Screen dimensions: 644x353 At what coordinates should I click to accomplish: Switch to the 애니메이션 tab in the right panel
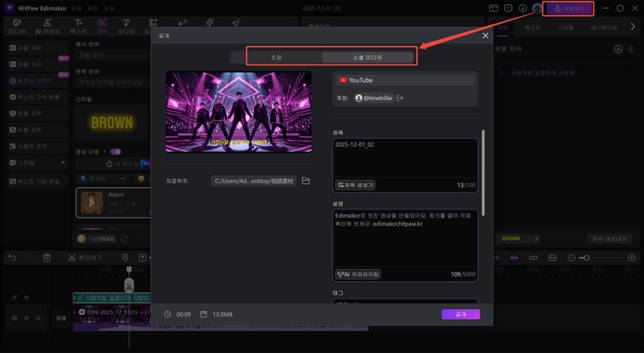603,27
